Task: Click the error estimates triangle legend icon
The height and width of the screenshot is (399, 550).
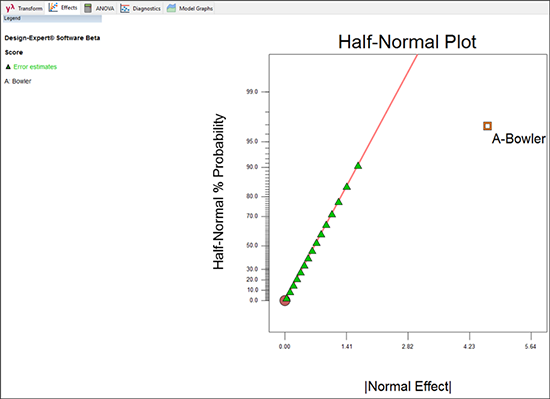Action: coord(8,67)
